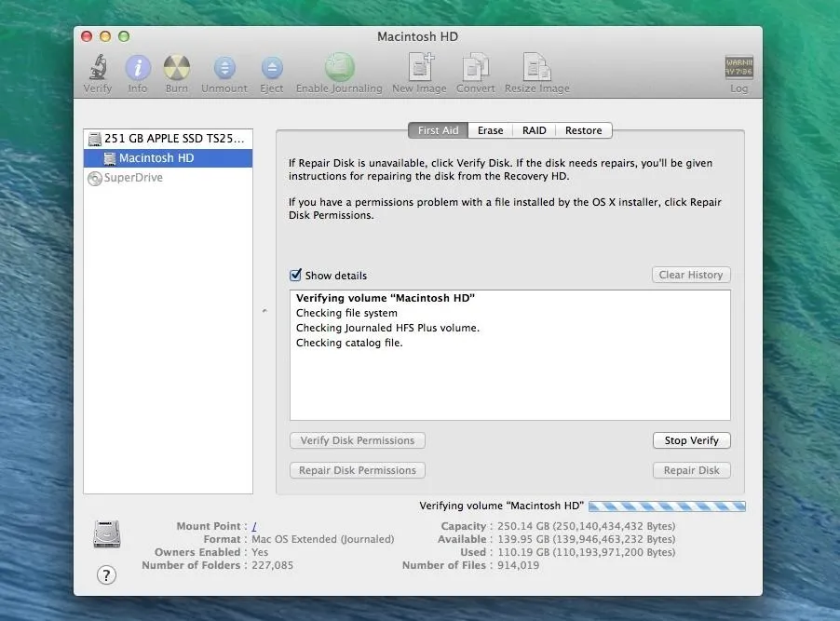Click the New Image toolbar icon
Viewport: 840px width, 621px height.
[420, 67]
